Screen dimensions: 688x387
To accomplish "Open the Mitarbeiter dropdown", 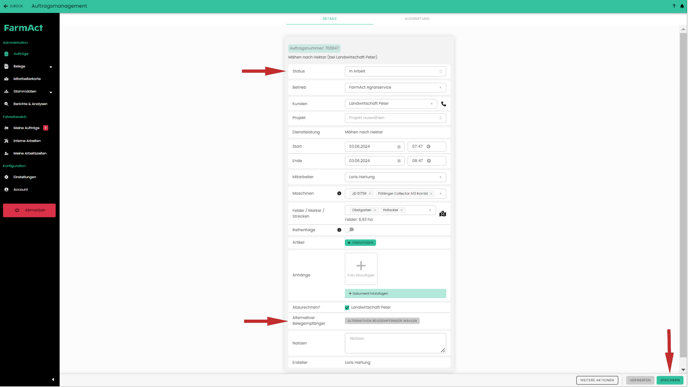I will (x=395, y=177).
